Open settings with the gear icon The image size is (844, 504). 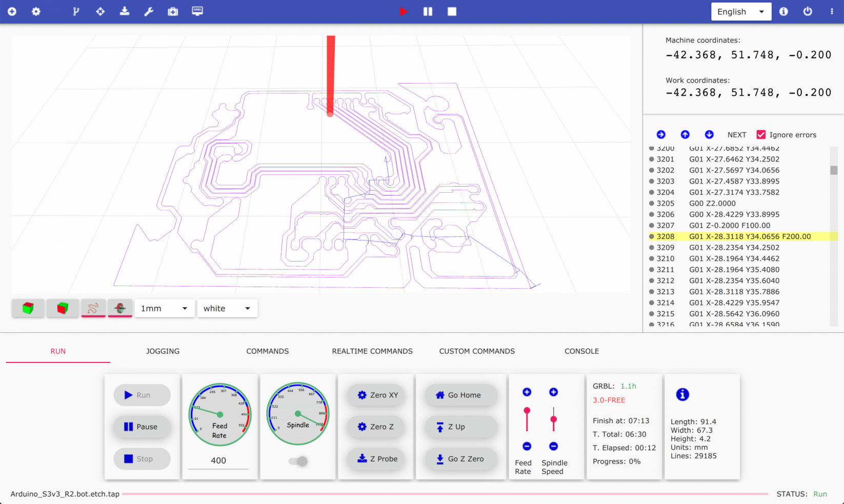36,11
